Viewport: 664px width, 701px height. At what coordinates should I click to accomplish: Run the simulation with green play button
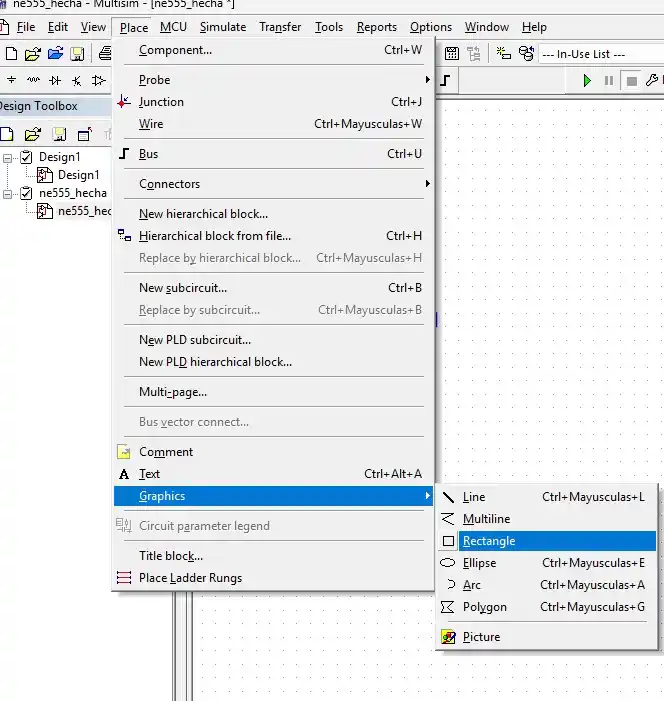coord(587,81)
